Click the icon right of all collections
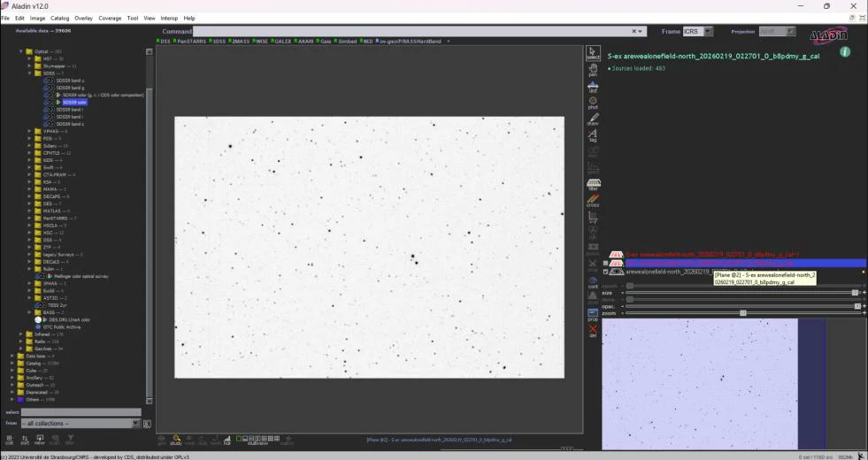The height and width of the screenshot is (460, 868). tap(147, 424)
